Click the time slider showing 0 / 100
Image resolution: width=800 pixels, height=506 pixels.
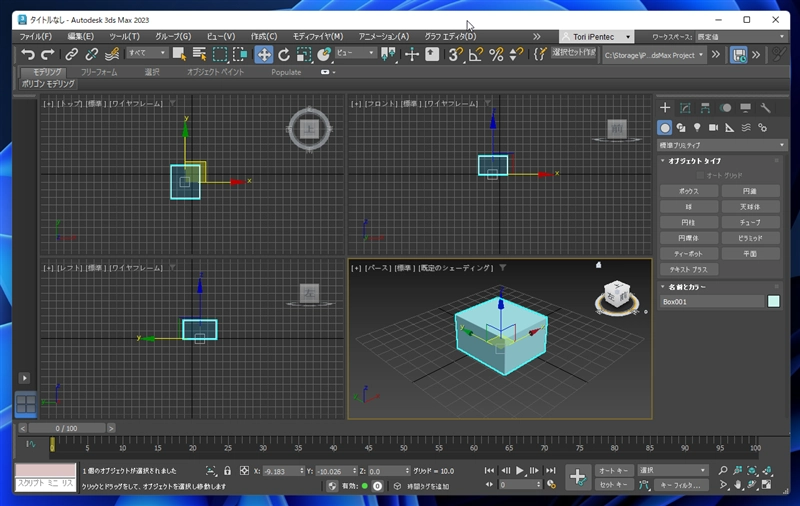67,428
